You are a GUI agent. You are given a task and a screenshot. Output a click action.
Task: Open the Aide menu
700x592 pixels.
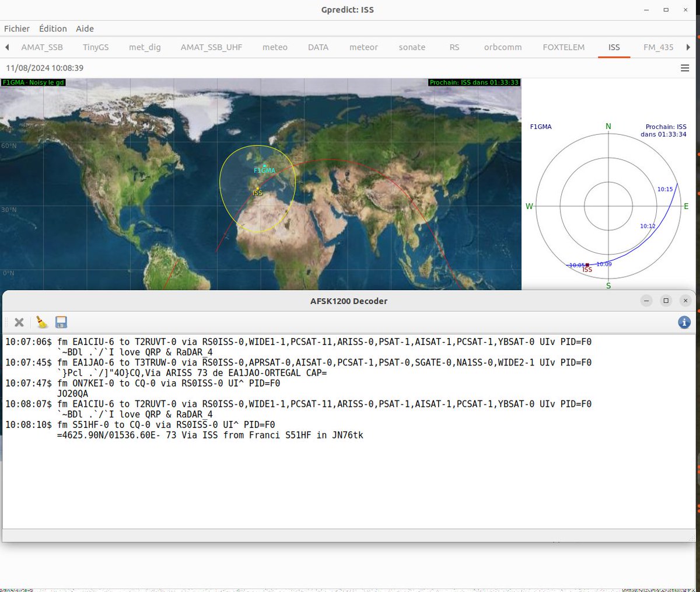tap(85, 29)
